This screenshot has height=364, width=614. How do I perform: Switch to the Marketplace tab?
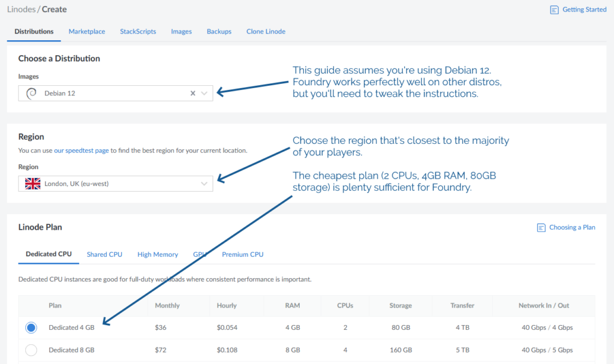click(86, 31)
